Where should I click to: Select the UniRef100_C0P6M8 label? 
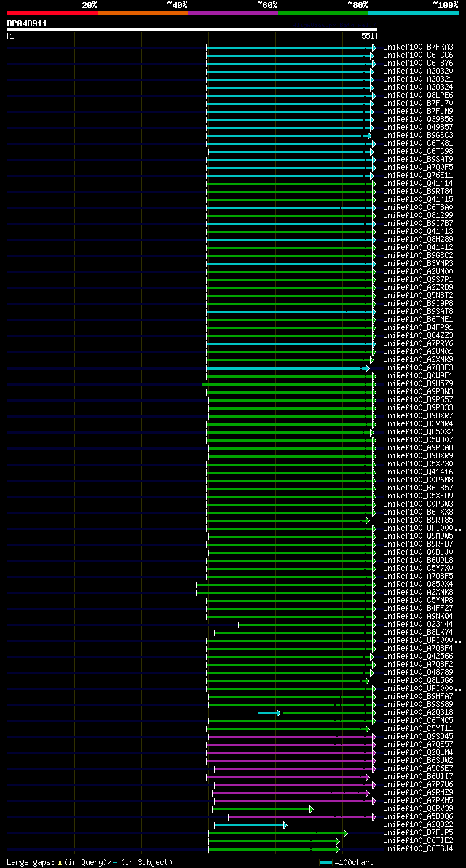[x=418, y=480]
